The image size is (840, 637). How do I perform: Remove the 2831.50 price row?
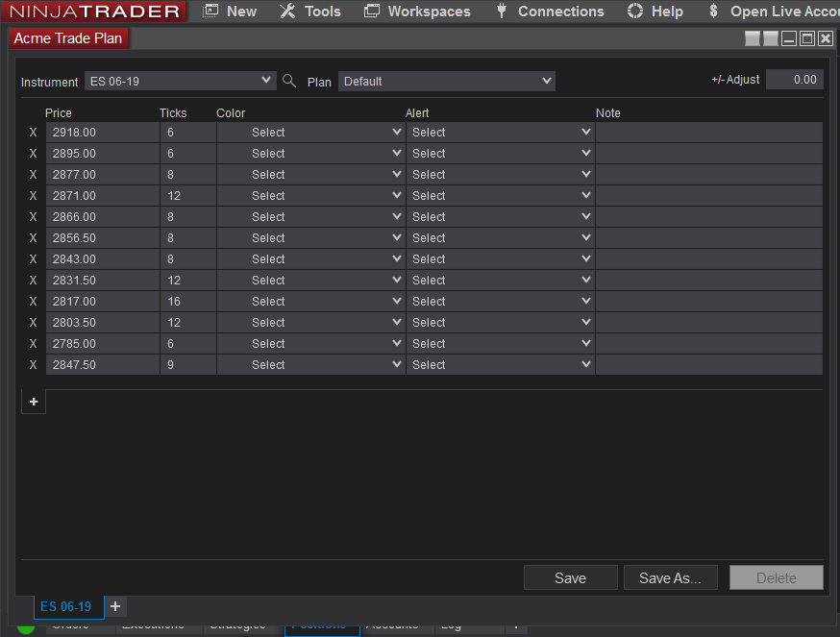(34, 281)
